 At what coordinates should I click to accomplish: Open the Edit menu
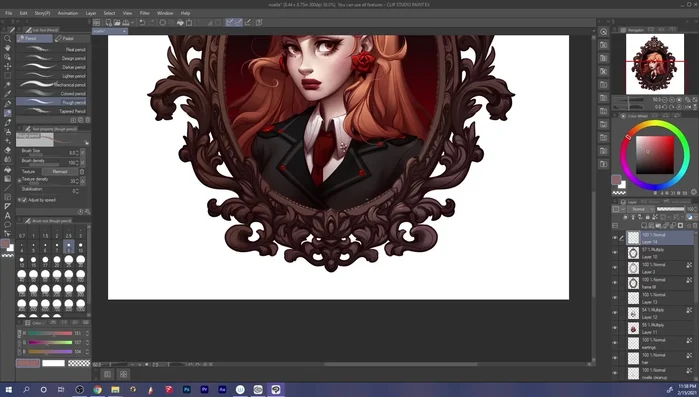pos(23,13)
